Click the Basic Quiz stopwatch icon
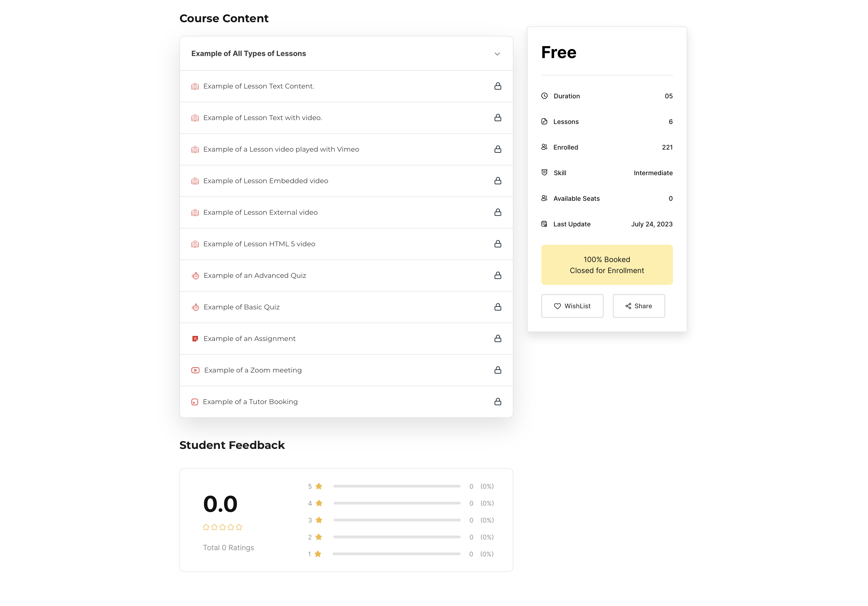868x606 pixels. [x=195, y=307]
